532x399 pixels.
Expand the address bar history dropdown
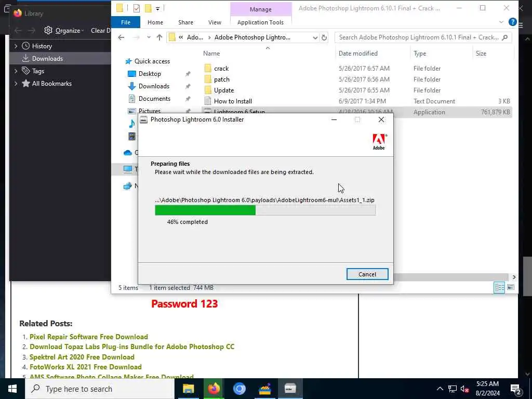point(315,37)
